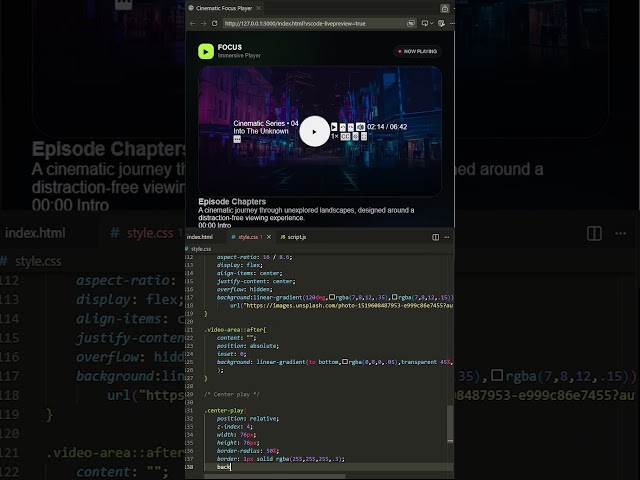Viewport: 640px width, 480px height.
Task: Open preview in external browser icon
Action: (411, 24)
